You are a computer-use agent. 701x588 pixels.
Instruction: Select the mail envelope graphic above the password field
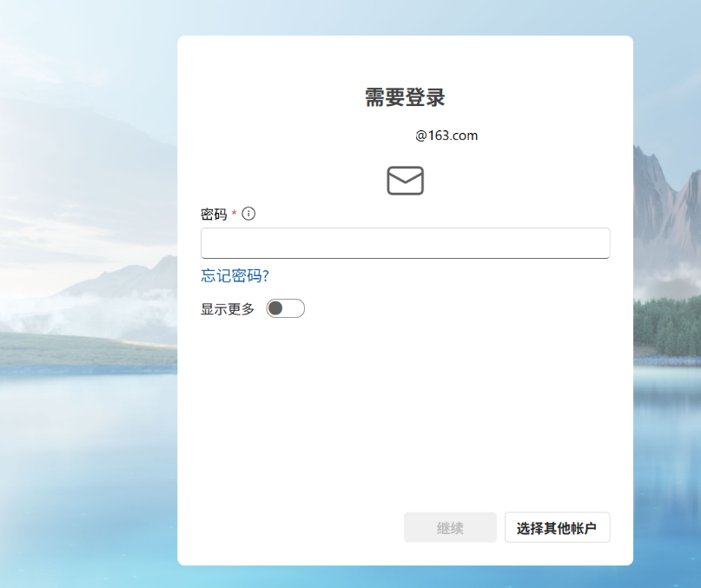[405, 180]
